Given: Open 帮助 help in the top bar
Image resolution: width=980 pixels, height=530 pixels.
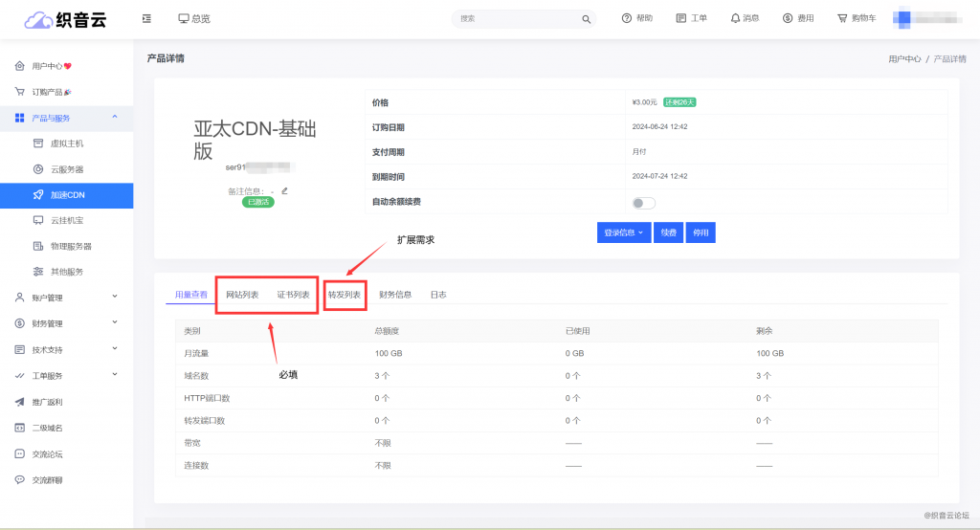Looking at the screenshot, I should pyautogui.click(x=636, y=18).
